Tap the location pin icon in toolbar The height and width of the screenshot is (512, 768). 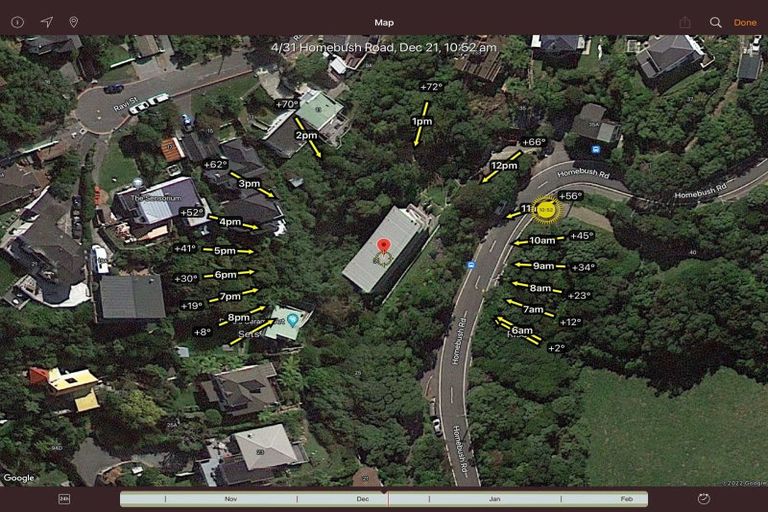(73, 22)
